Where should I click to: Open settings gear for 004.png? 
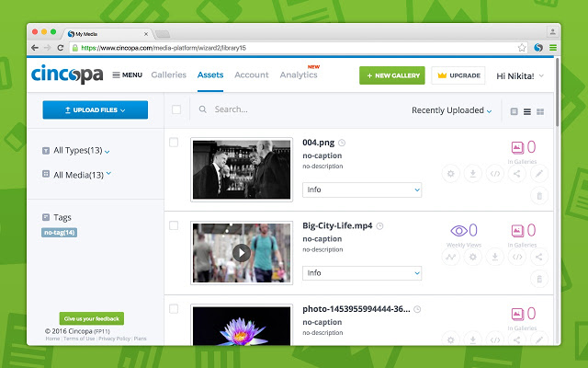(451, 174)
